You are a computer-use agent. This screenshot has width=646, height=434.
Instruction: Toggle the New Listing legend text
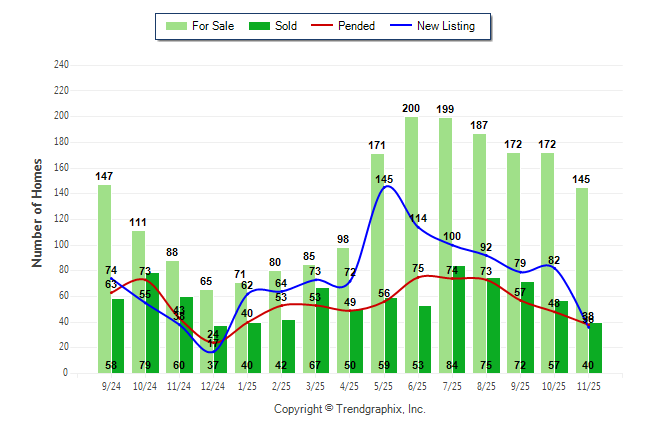click(446, 26)
